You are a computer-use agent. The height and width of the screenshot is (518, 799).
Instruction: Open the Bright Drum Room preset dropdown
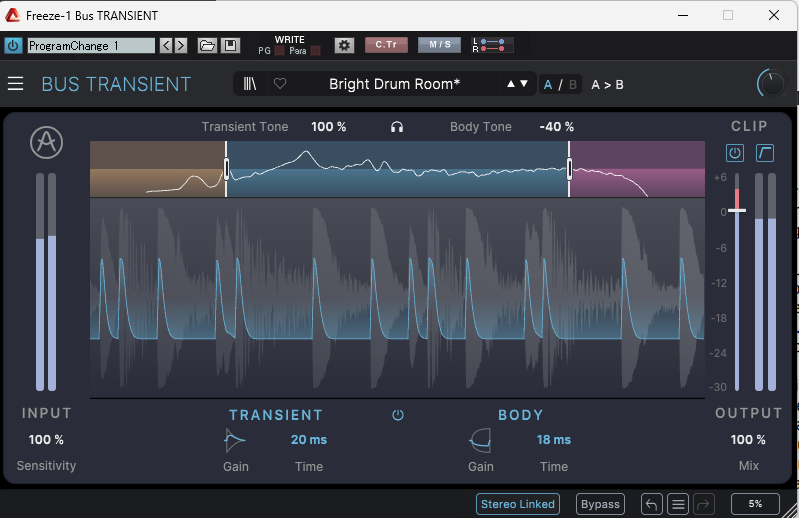pos(394,84)
